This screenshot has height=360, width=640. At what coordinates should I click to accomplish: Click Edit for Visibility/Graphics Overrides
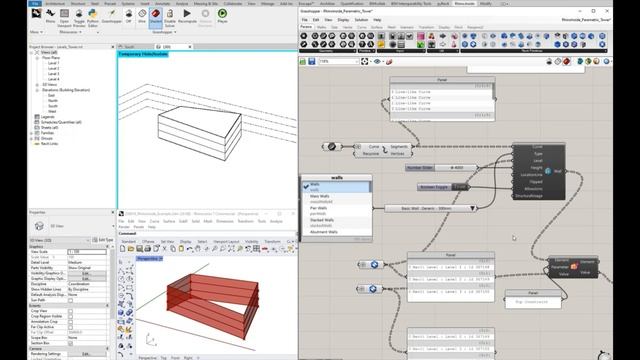(86, 273)
